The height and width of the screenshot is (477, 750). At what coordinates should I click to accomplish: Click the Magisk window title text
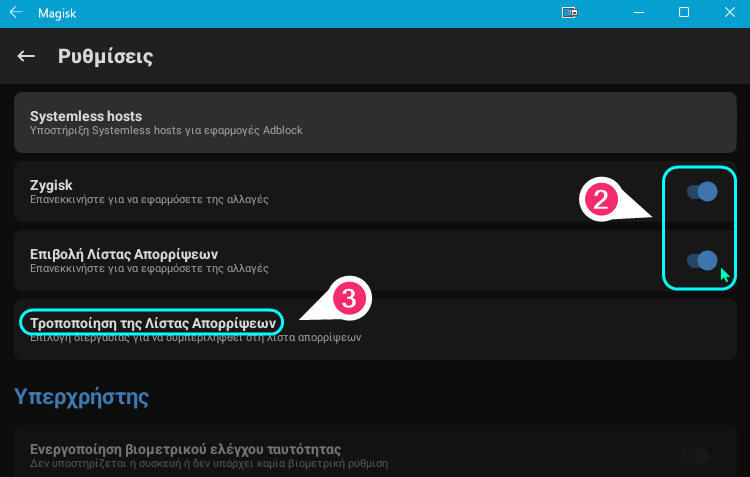click(57, 13)
